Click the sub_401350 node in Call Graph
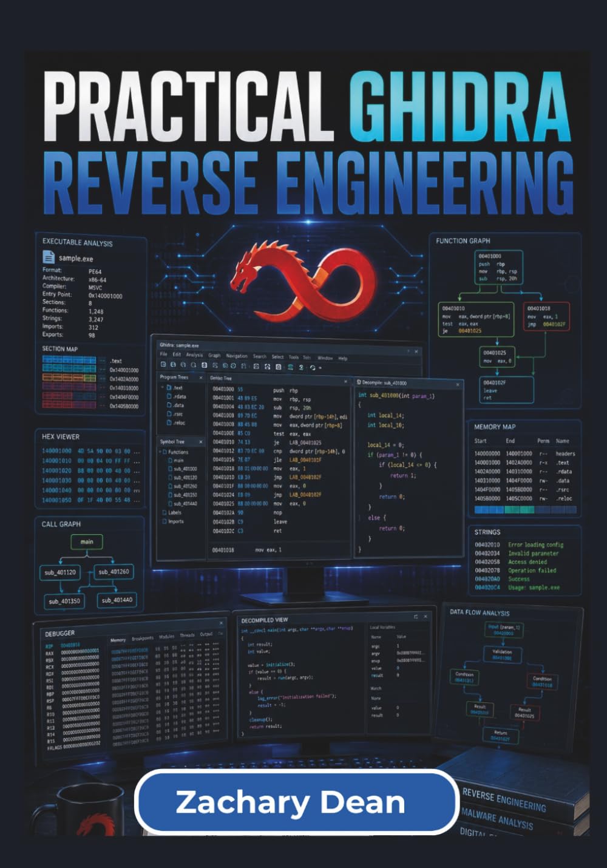 point(64,601)
